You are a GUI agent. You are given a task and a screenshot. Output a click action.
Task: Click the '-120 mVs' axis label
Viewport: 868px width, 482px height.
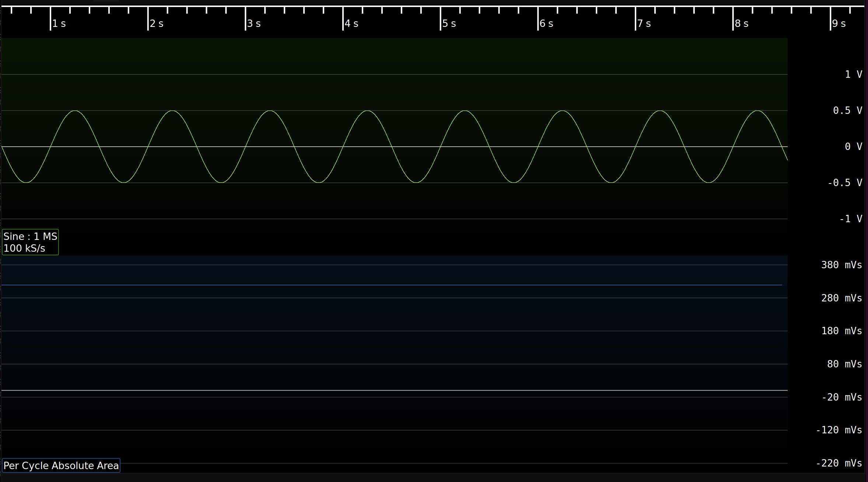coord(839,430)
